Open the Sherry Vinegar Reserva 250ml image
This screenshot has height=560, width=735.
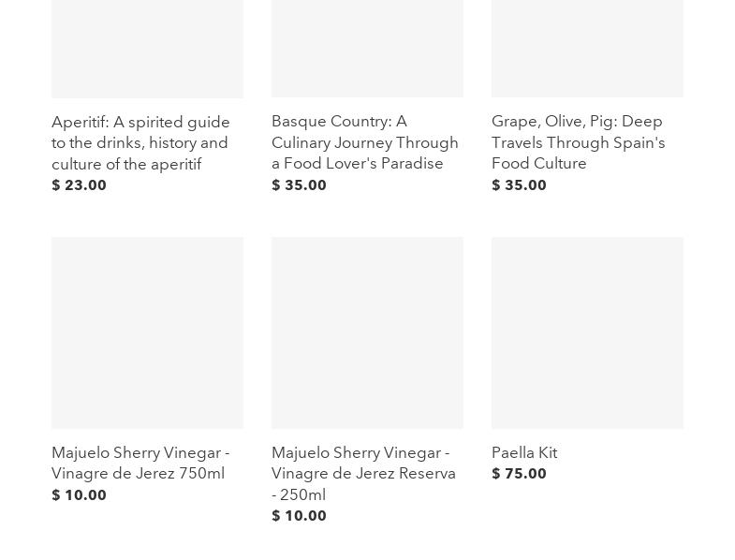point(367,332)
